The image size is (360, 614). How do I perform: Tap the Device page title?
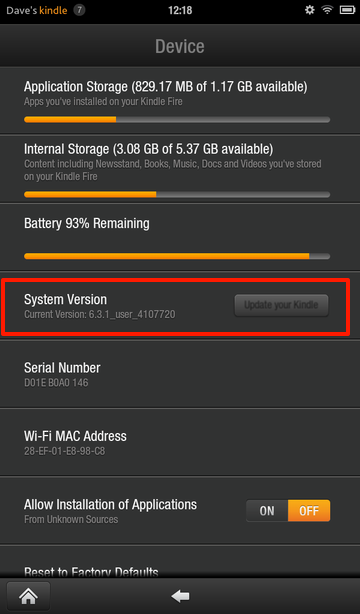coord(180,46)
